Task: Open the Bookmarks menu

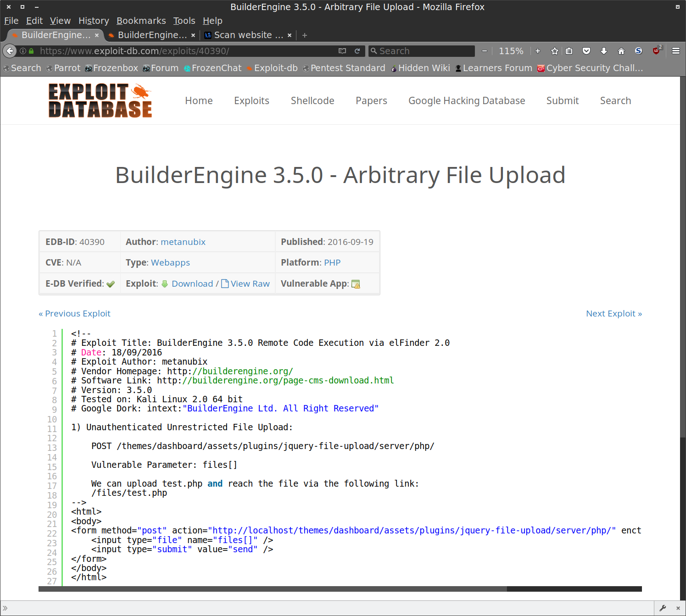Action: [x=141, y=21]
